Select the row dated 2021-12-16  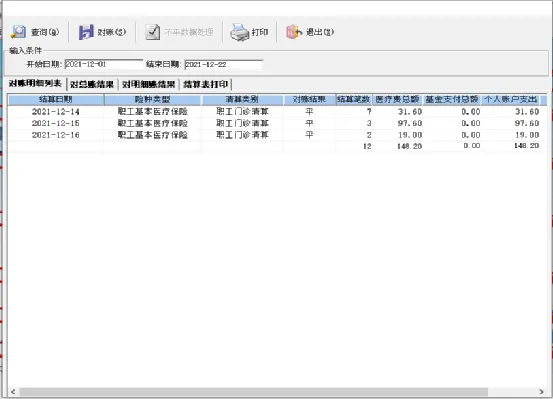(x=277, y=135)
